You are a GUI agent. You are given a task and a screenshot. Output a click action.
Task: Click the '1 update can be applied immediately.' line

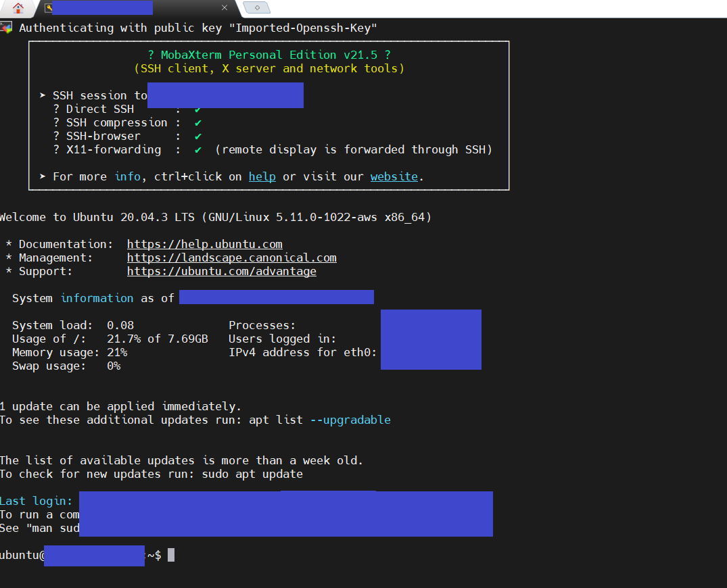[x=120, y=406]
